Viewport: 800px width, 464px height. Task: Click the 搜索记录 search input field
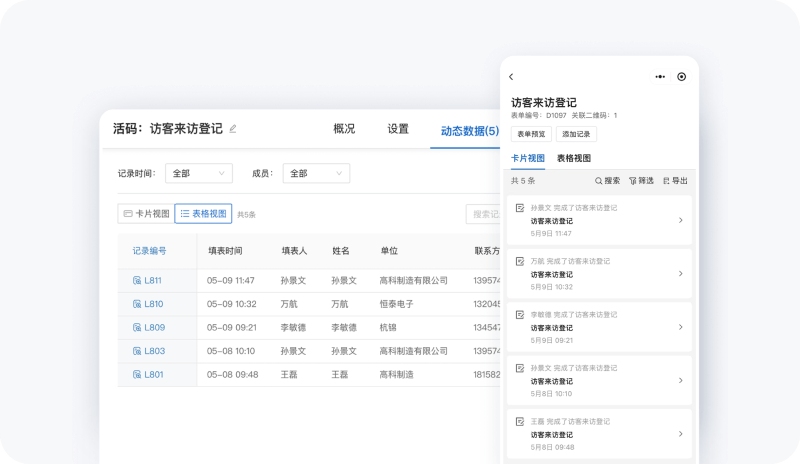tap(485, 214)
